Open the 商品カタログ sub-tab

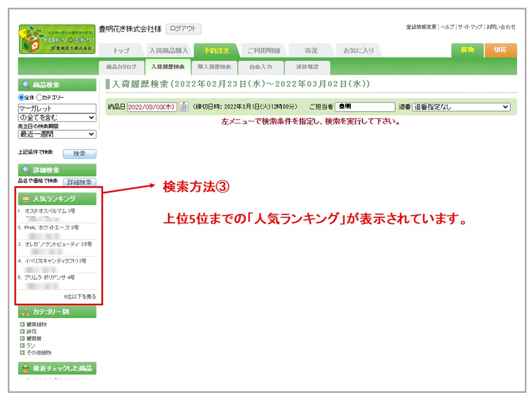pyautogui.click(x=121, y=67)
